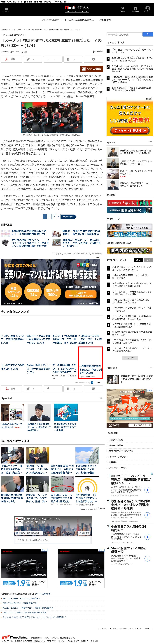Go to article page 3
This screenshot has width=154, height=644.
[x=54, y=217]
